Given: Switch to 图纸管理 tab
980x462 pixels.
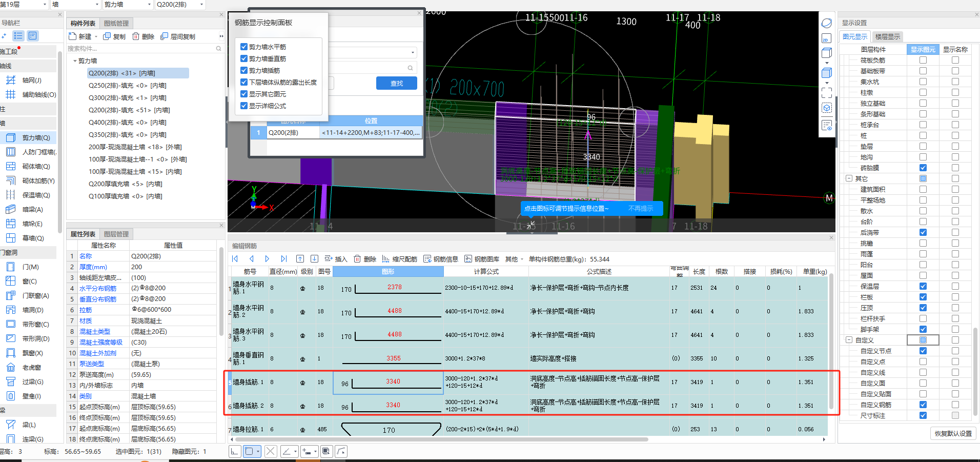Looking at the screenshot, I should tap(116, 23).
